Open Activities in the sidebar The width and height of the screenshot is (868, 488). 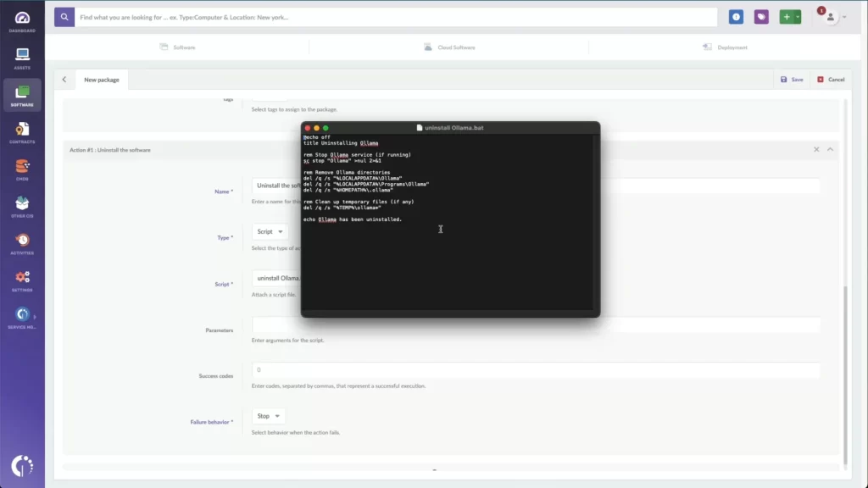(x=22, y=244)
